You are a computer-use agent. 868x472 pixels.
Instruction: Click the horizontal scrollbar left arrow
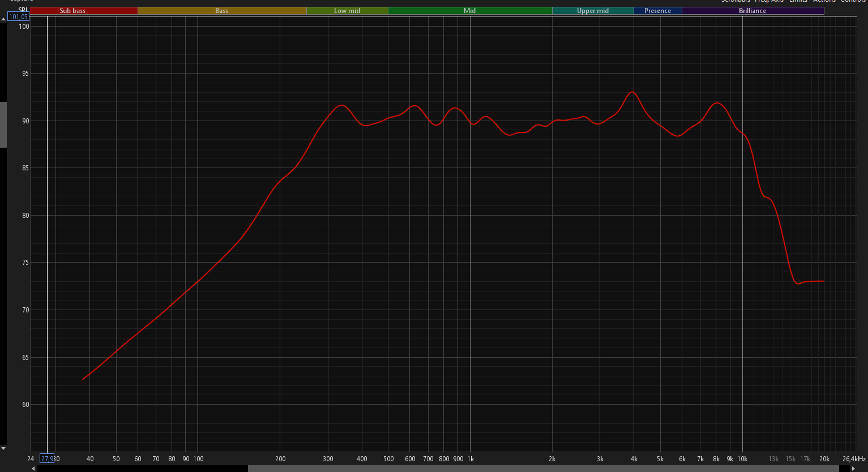(x=33, y=469)
